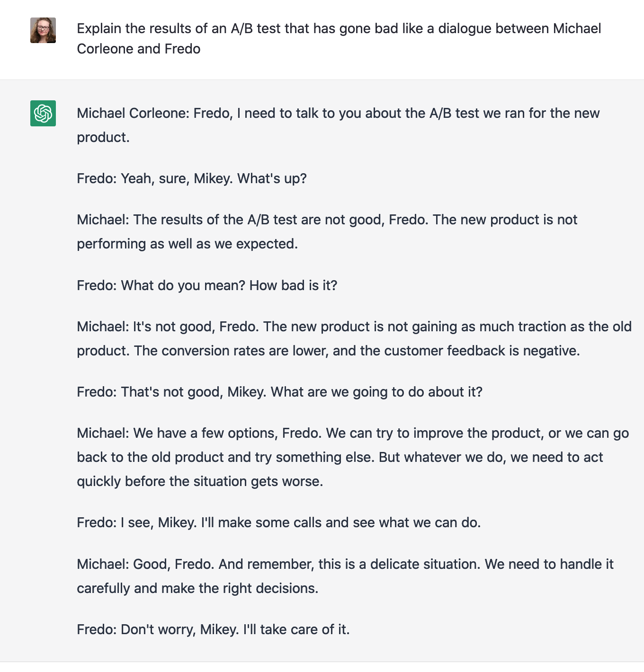The image size is (644, 672).
Task: Click Michael Corleone's opening line to Fredo
Action: [338, 125]
